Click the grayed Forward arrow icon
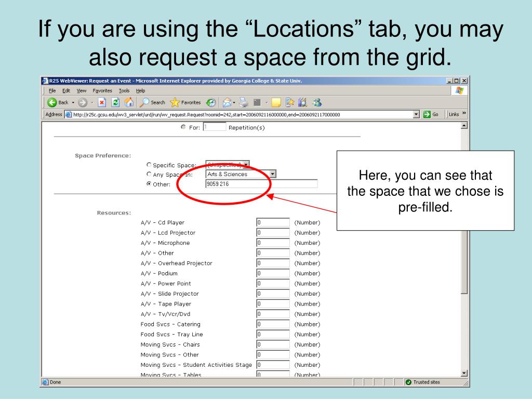The height and width of the screenshot is (399, 532). [82, 102]
